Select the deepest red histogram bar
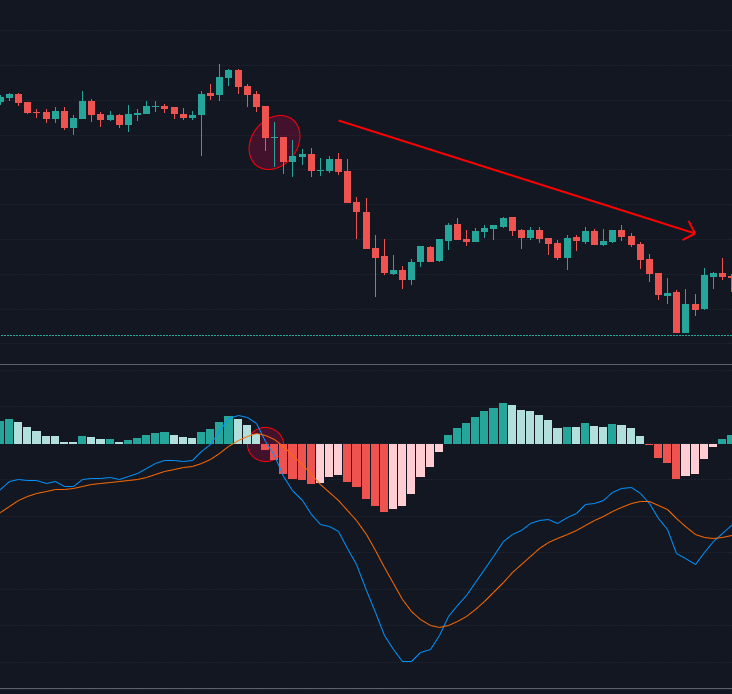 [x=384, y=477]
